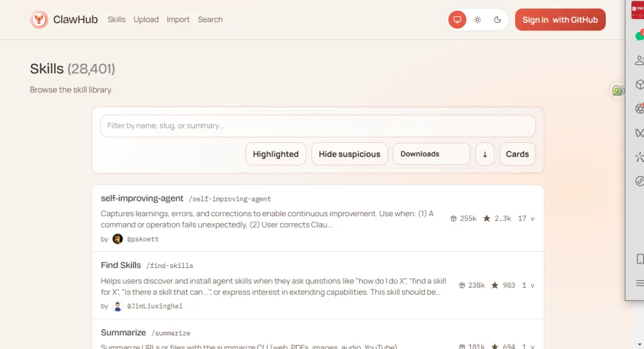Screen dimensions: 644x349
Task: Click the @JimLiuxinghai avatar image
Action: pos(117,306)
